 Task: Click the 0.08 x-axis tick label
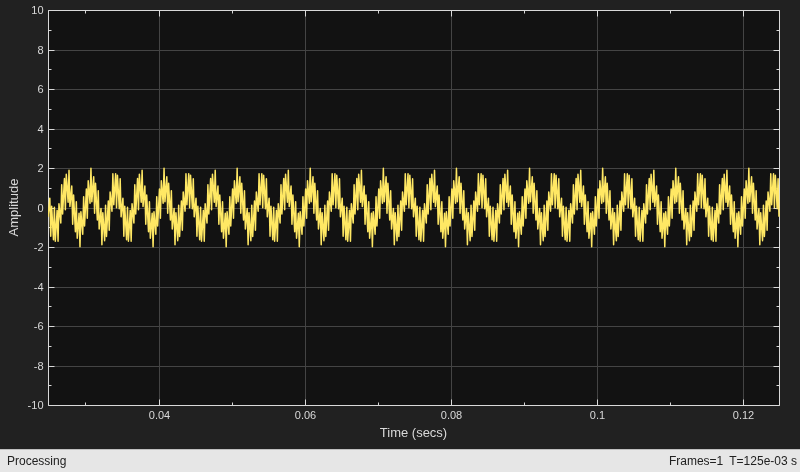pos(451,415)
